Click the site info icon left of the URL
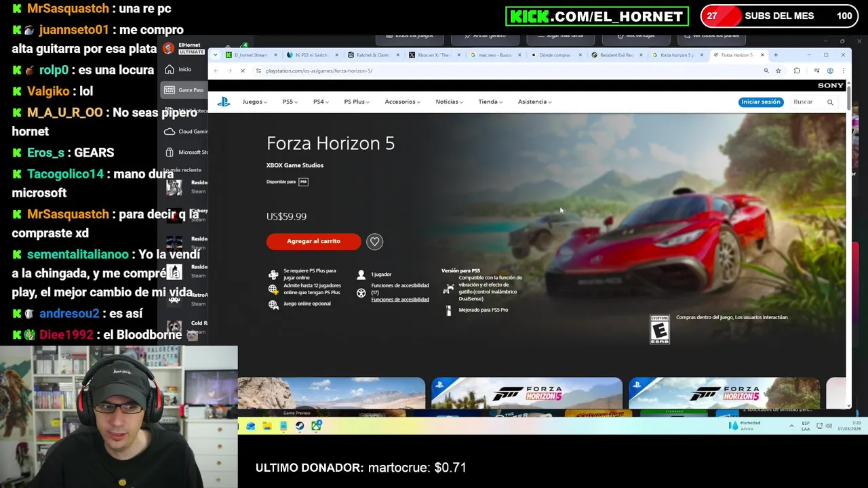 (x=258, y=70)
